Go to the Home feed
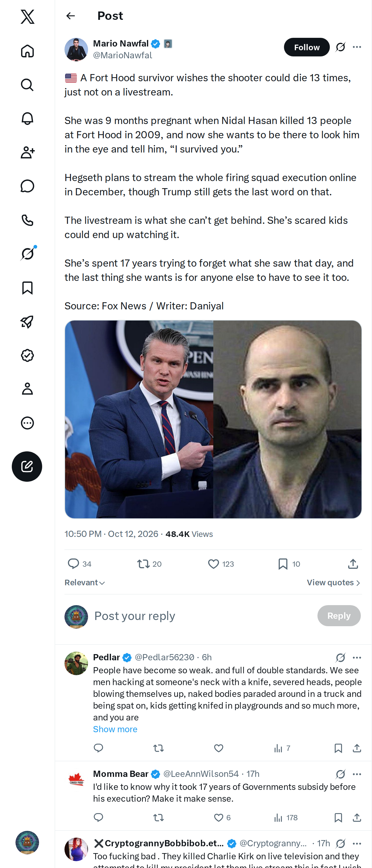Screen dimensions: 372x868 pyautogui.click(x=27, y=51)
